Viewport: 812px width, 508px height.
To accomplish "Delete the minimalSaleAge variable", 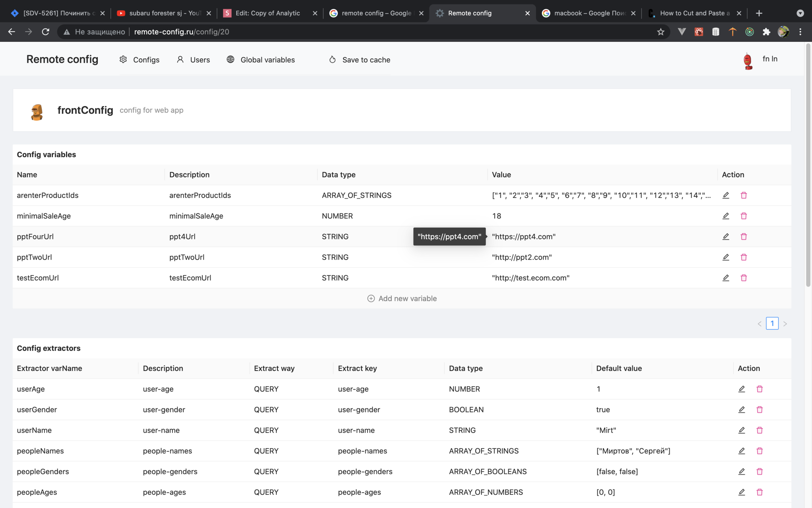I will pyautogui.click(x=744, y=216).
